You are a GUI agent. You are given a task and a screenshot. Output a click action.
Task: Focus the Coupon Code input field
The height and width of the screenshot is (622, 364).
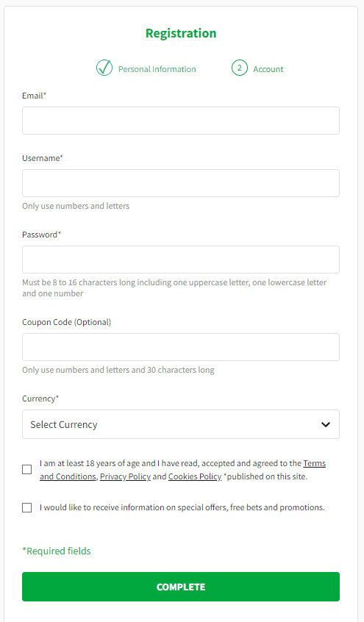(x=181, y=347)
